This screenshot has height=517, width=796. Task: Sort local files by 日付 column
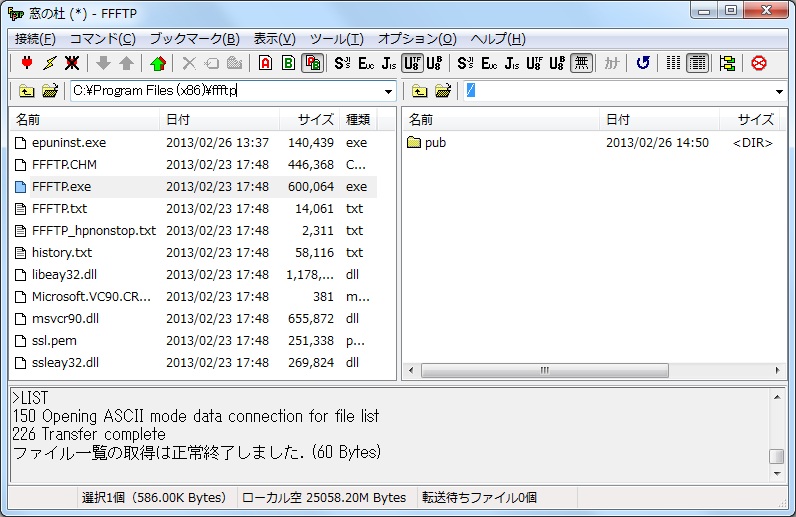(219, 120)
